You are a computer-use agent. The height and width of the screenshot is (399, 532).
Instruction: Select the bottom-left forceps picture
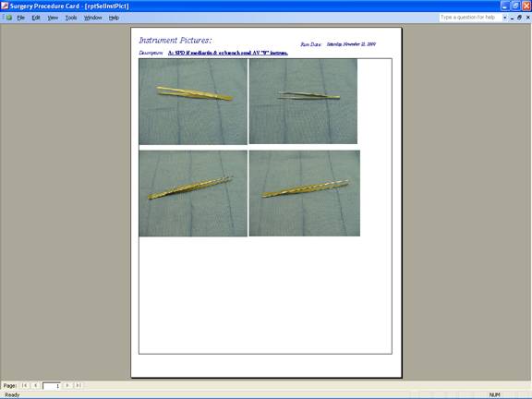click(193, 193)
